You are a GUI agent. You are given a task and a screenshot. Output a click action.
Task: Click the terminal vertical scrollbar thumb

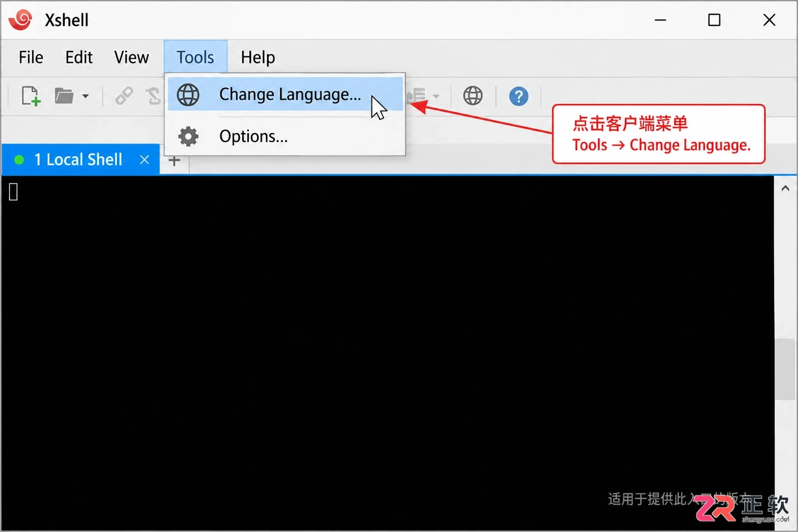click(785, 369)
